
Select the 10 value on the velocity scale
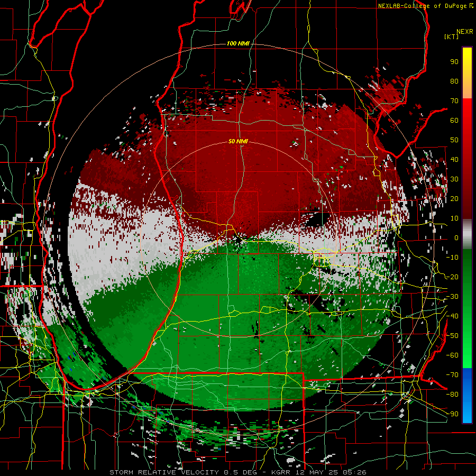(454, 218)
